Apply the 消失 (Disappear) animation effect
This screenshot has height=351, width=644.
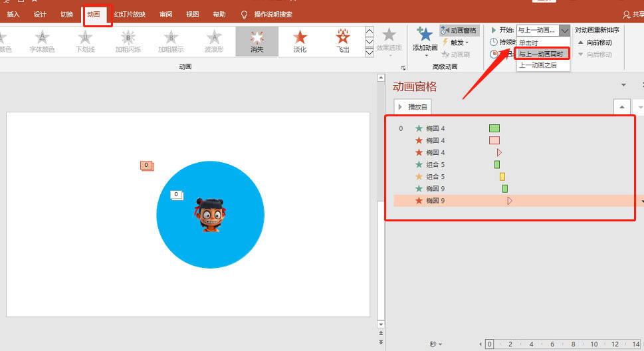pos(257,41)
